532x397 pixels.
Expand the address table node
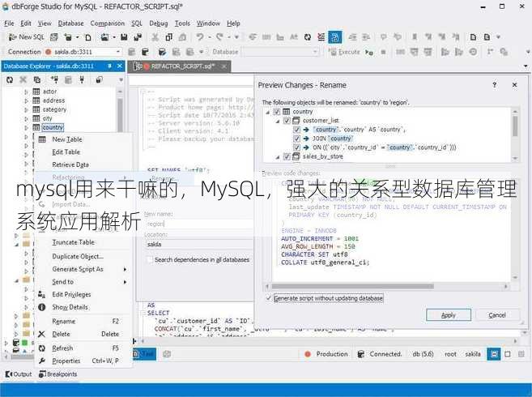coord(26,100)
